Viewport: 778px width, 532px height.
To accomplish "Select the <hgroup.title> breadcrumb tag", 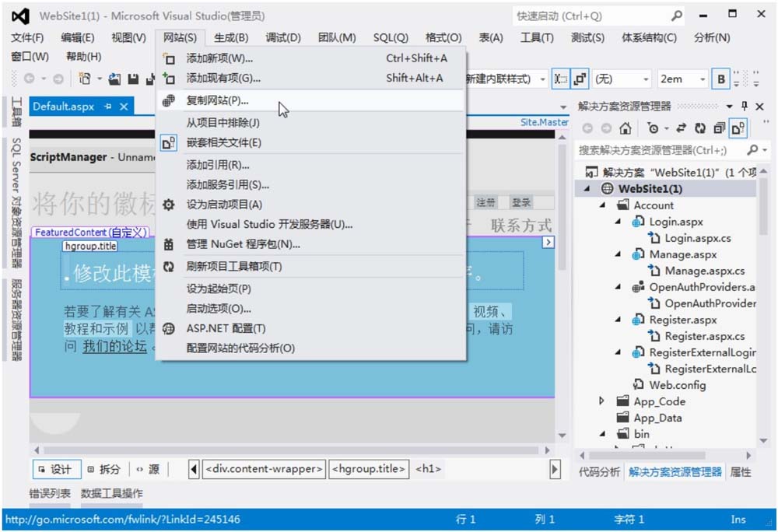I will [x=369, y=469].
